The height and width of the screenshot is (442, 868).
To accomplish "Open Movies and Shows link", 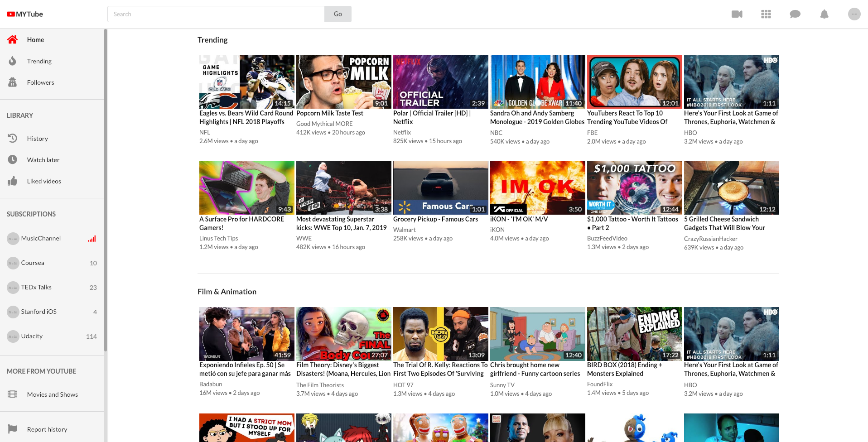I will 52,394.
